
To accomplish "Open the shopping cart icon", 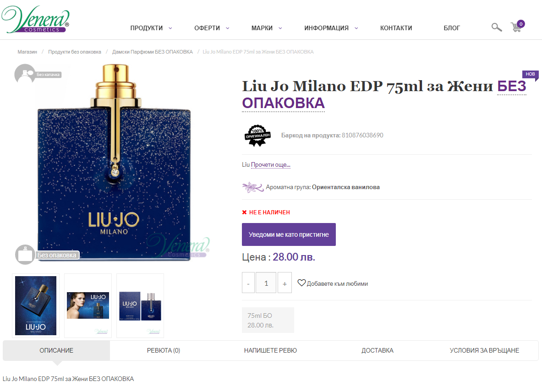I will click(x=517, y=26).
